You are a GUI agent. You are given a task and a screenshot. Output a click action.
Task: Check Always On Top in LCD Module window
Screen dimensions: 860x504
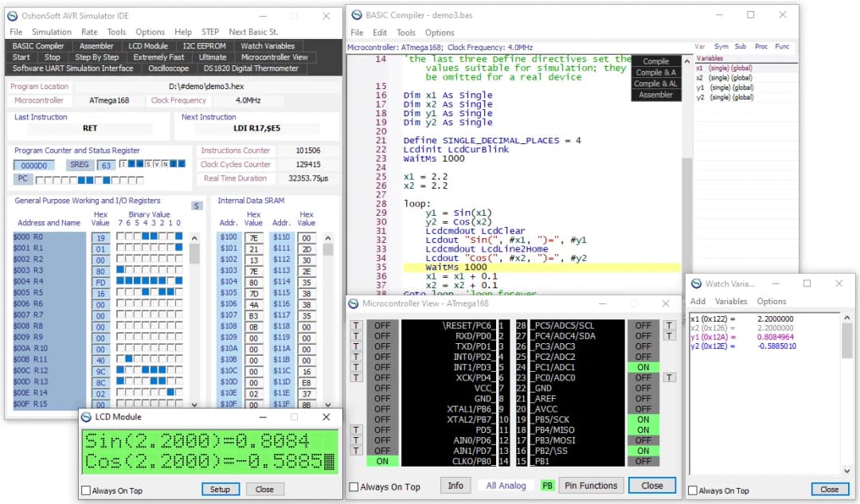[x=84, y=489]
